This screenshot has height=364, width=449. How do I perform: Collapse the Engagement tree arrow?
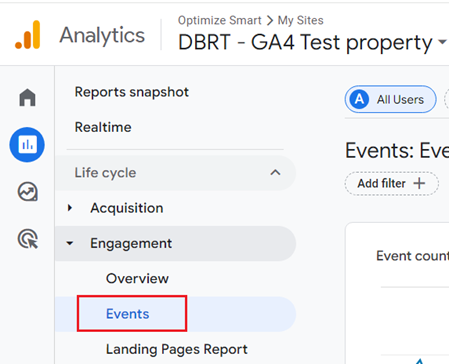(69, 243)
